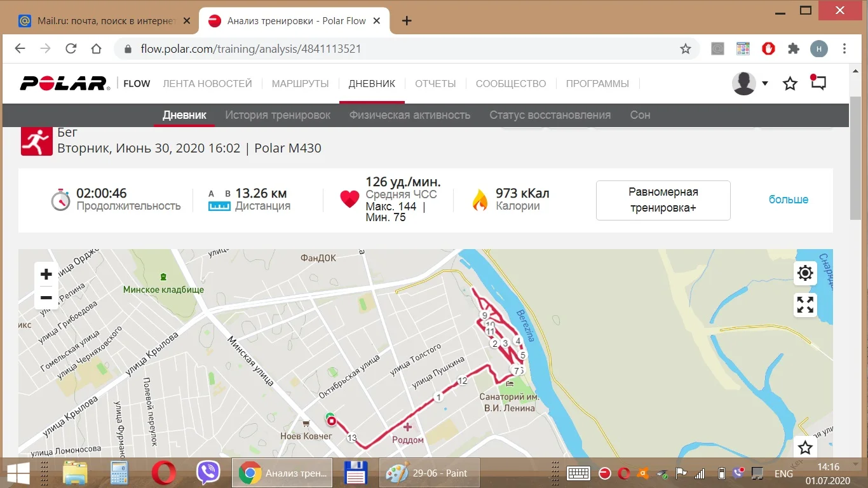Image resolution: width=868 pixels, height=488 pixels.
Task: Click the heart rate icon
Action: coord(349,200)
